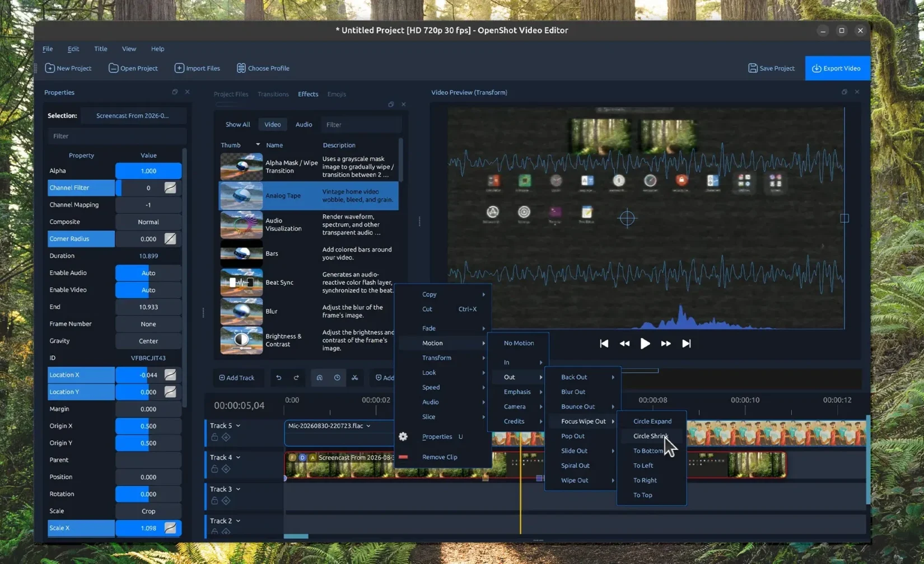Toggle the timing clock tool icon
The width and height of the screenshot is (924, 564).
337,378
